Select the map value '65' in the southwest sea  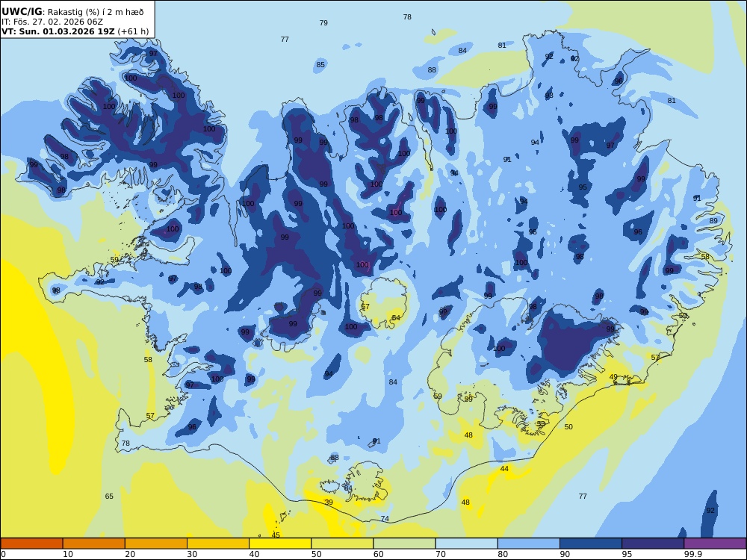[x=109, y=497]
